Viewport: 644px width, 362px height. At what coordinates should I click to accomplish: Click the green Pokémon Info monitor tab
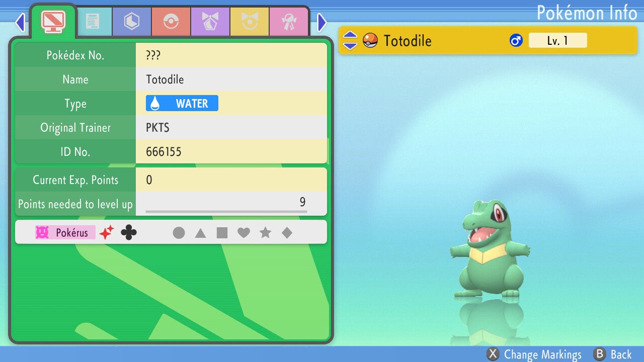53,21
